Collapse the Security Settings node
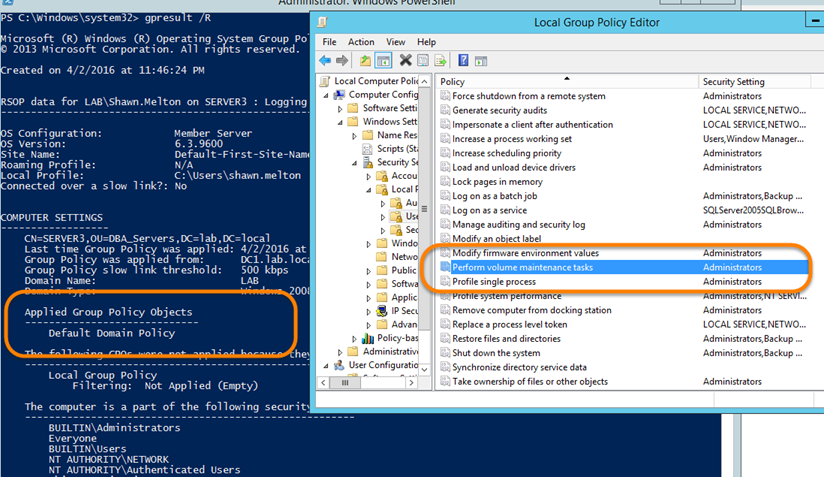 coord(354,163)
